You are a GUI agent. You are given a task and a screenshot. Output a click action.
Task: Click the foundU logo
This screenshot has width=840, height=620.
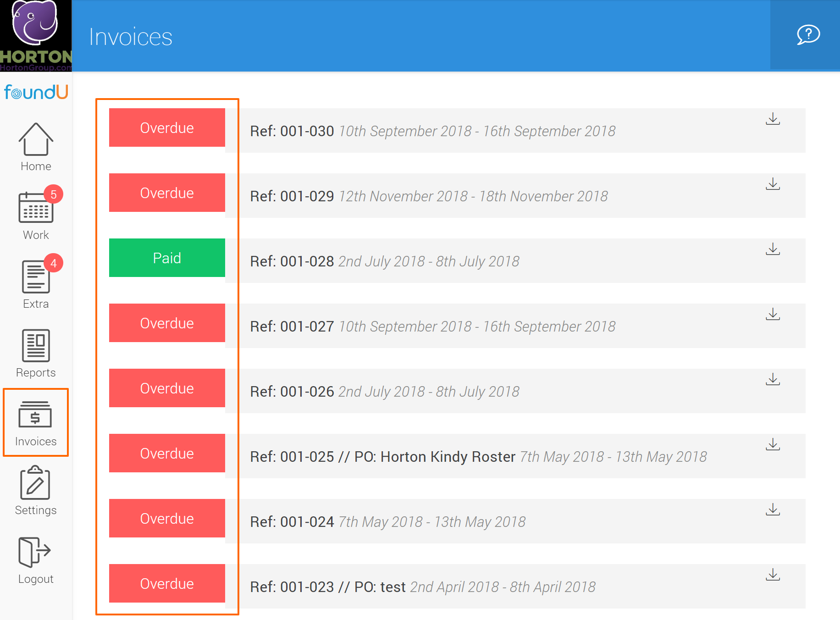[x=35, y=92]
